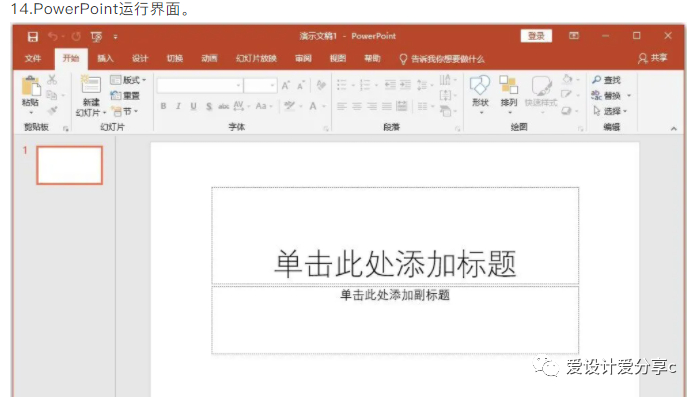Open the 版式 layout dropdown
Screen dimensions: 699x397
(x=128, y=80)
